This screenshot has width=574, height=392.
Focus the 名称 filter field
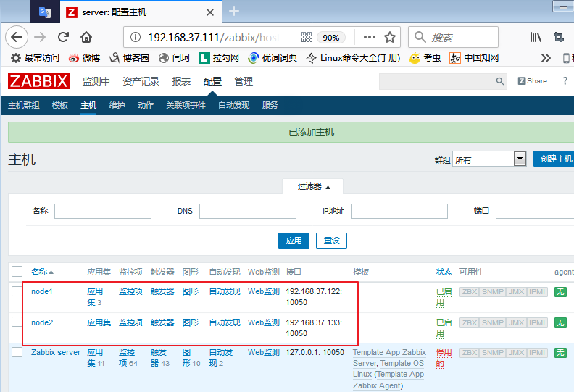pyautogui.click(x=103, y=211)
